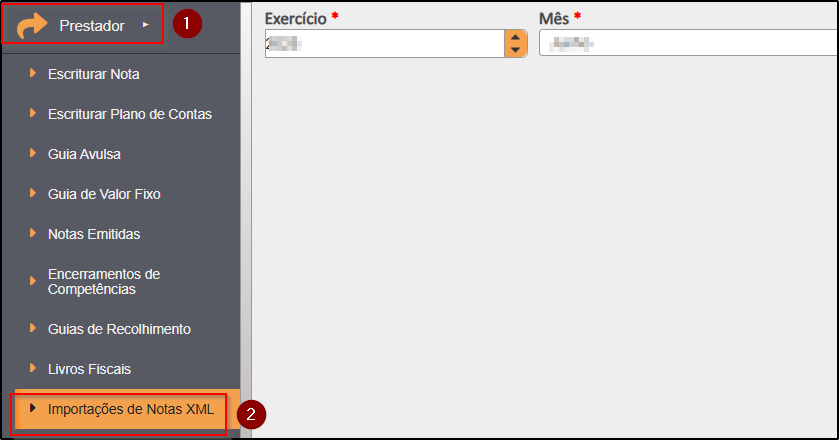This screenshot has height=440, width=839.
Task: Increase Exercício year with up arrow
Action: point(515,37)
